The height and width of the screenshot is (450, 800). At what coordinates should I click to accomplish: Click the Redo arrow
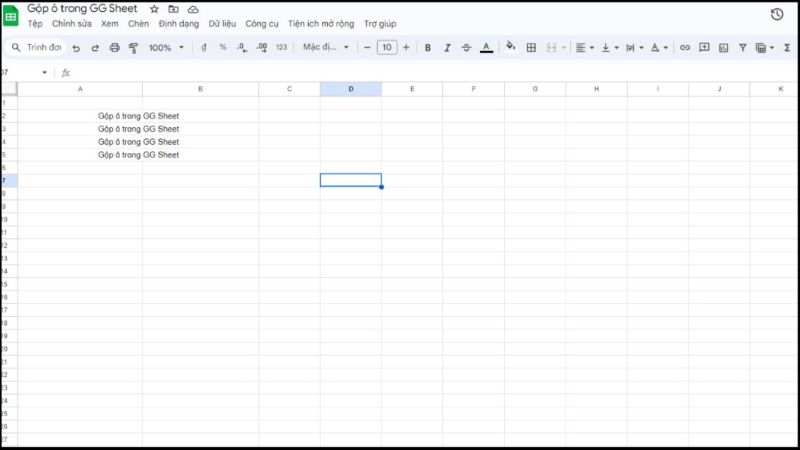pos(95,47)
